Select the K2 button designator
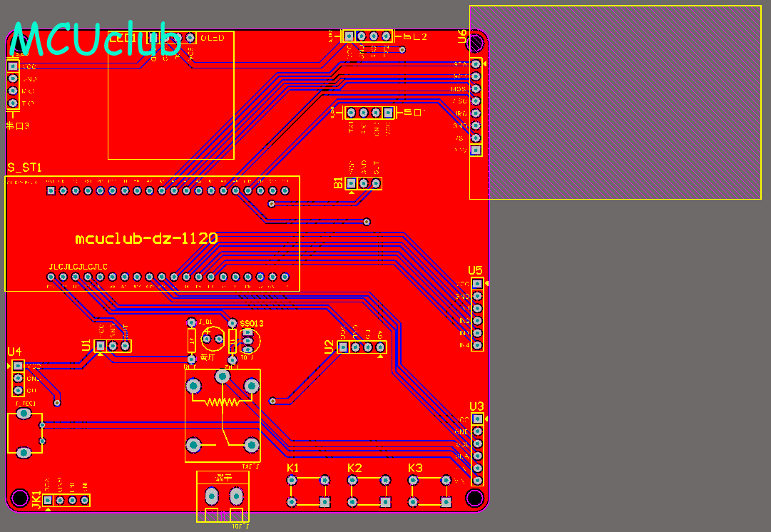The image size is (771, 532). (x=354, y=468)
